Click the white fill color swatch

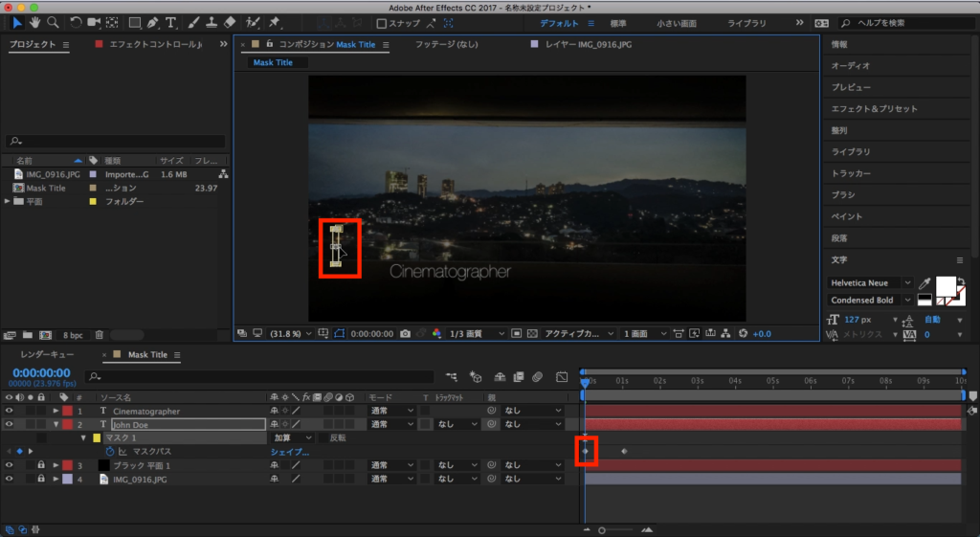pos(946,285)
